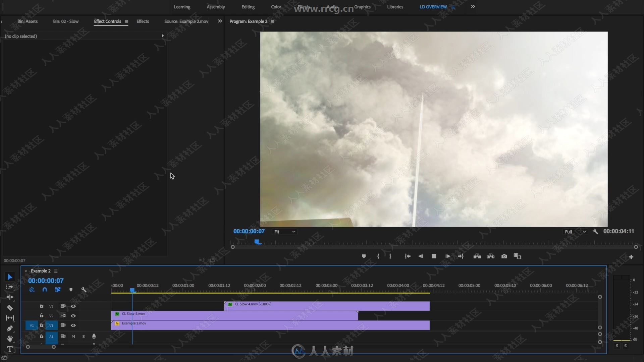Toggle timeline snapping magnet
Image resolution: width=644 pixels, height=362 pixels.
pyautogui.click(x=45, y=290)
